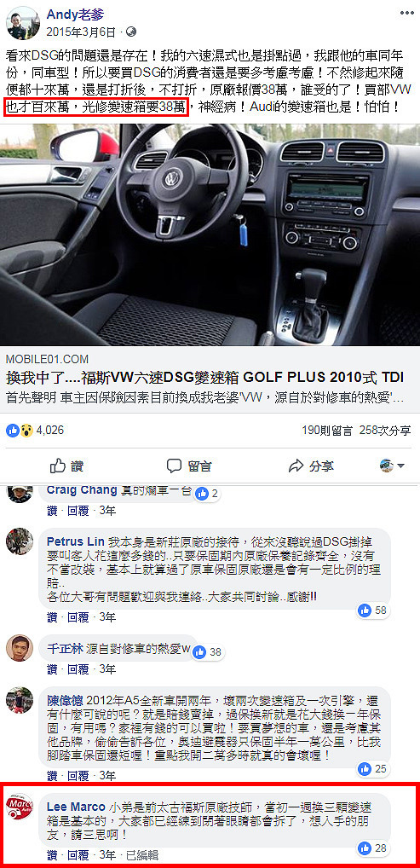Open the Volkswagen interior link preview image

[x=210, y=234]
